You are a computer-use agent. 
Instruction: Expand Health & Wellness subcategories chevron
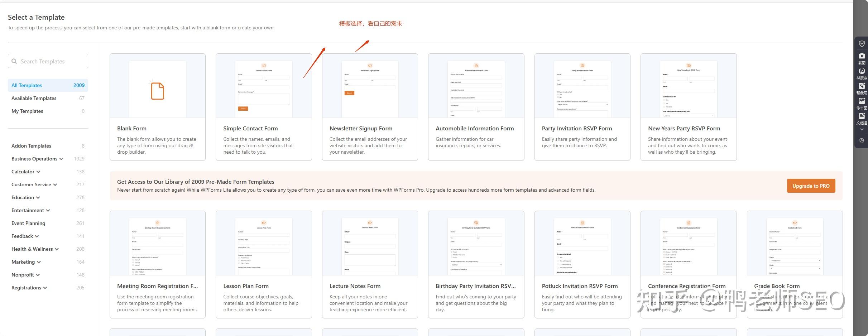(57, 249)
